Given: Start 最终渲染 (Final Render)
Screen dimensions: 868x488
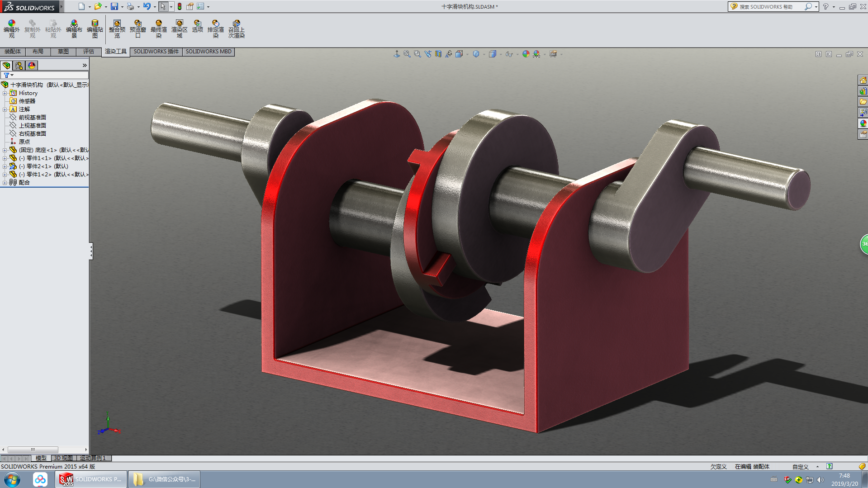Looking at the screenshot, I should pos(158,28).
